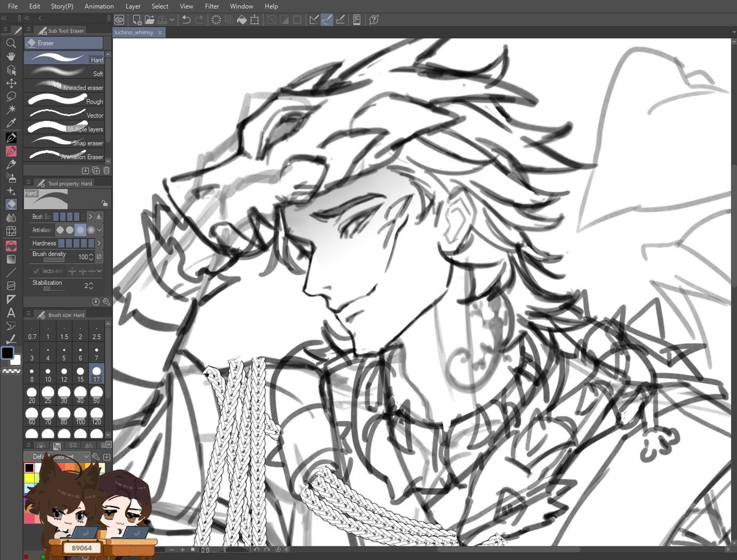This screenshot has width=737, height=560.
Task: Toggle Snap to Special Ruler
Action: pyautogui.click(x=327, y=20)
